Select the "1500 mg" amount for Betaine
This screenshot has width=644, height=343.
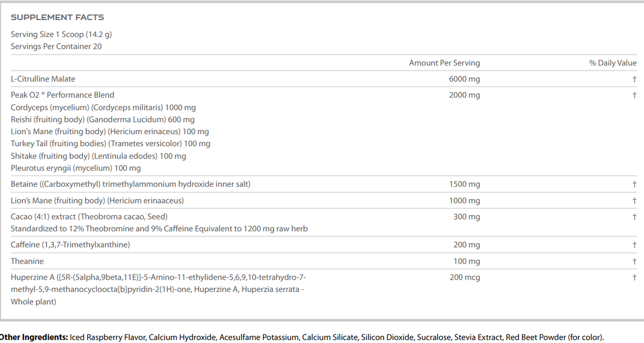pos(465,184)
